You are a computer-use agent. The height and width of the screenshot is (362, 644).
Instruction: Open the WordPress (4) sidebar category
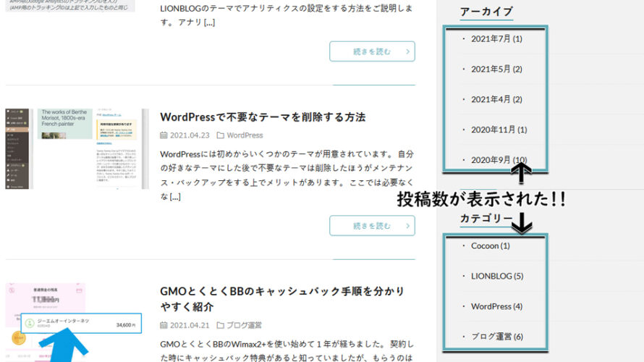click(x=496, y=306)
